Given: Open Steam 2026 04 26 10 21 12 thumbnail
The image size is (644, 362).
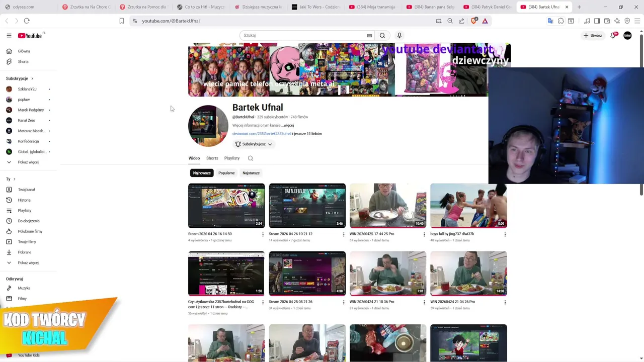Looking at the screenshot, I should [x=307, y=206].
